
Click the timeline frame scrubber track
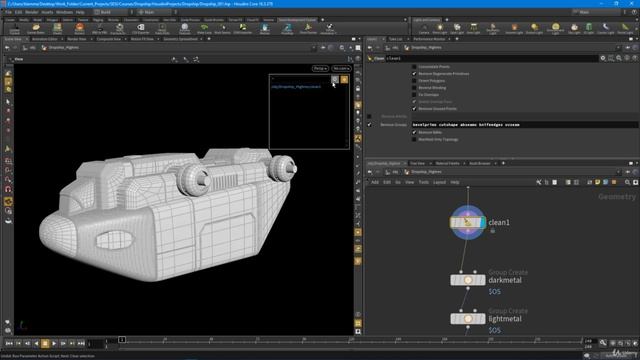click(351, 340)
